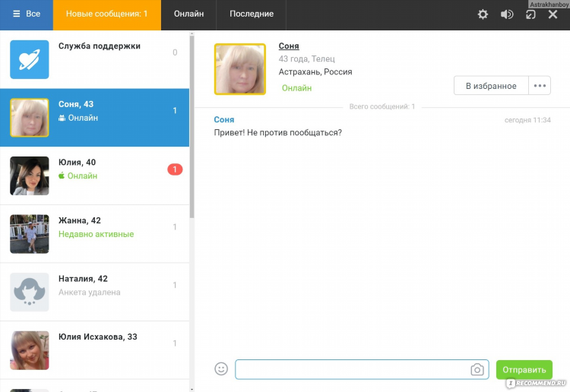Click the scrollbar down arrow in list

(192, 389)
